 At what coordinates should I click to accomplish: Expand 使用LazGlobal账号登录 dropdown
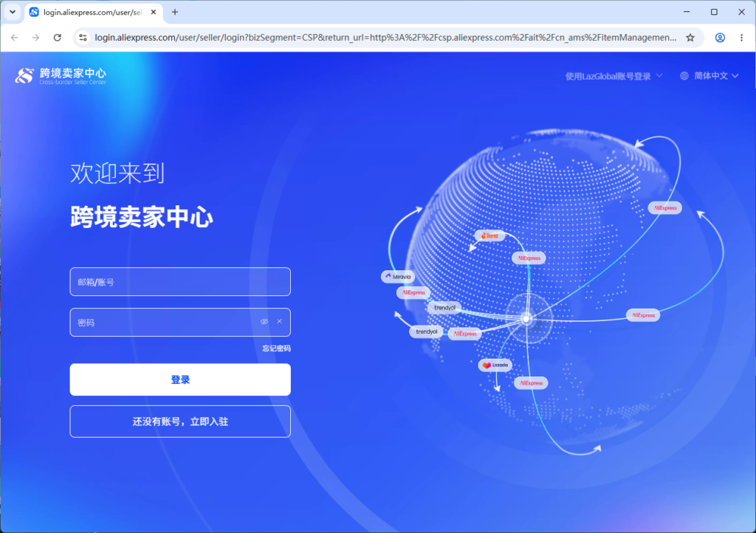tap(614, 76)
